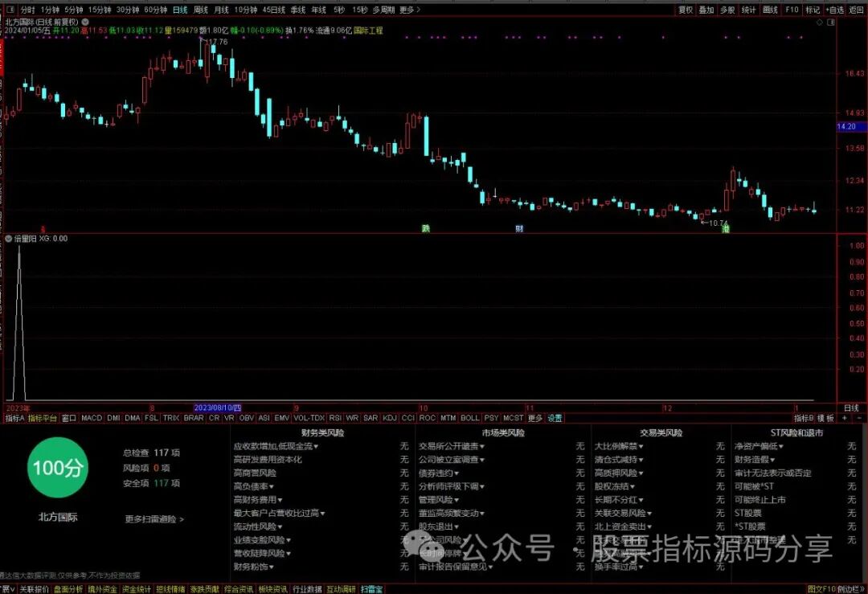Click the 标记 mark button
This screenshot has width=868, height=594.
point(813,10)
